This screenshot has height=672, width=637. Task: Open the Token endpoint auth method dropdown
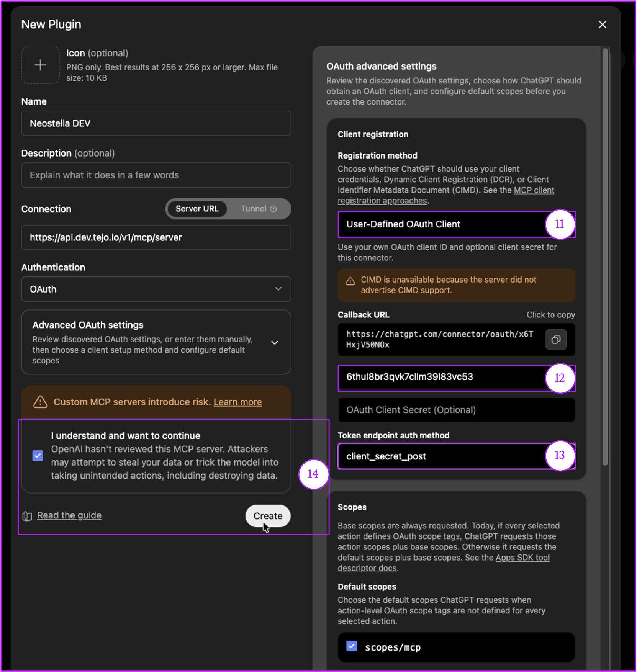[456, 456]
